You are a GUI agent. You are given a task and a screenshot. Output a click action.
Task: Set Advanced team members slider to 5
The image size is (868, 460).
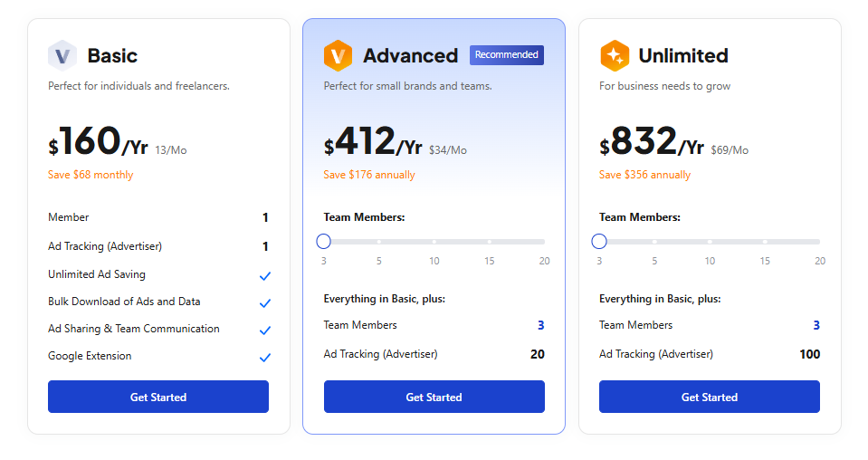[x=378, y=242]
